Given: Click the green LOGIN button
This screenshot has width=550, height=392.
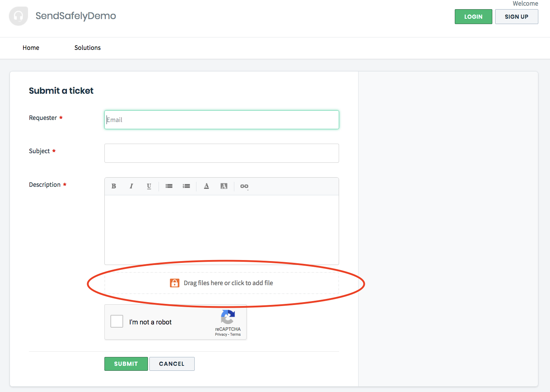Looking at the screenshot, I should pos(474,17).
